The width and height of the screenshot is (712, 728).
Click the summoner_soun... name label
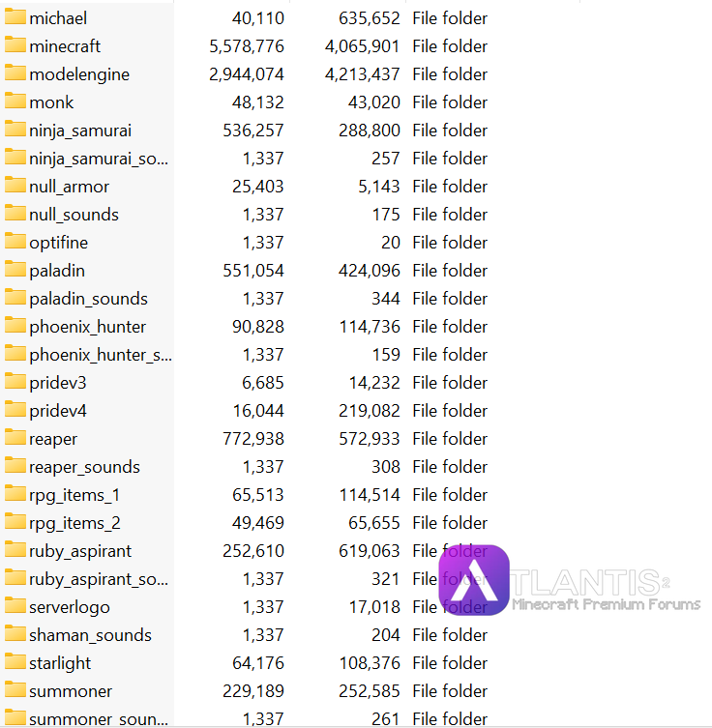point(99,719)
